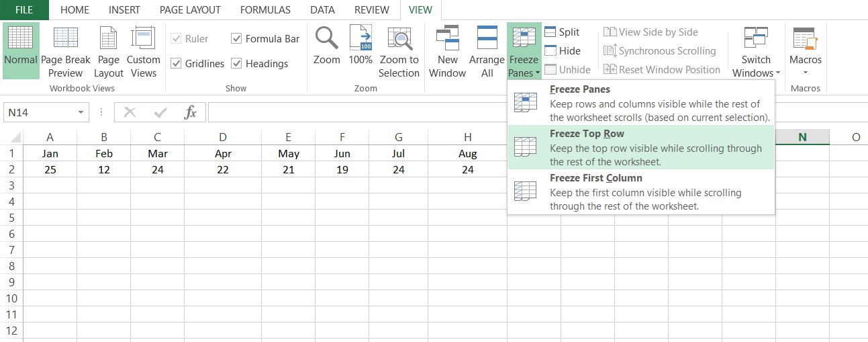868x342 pixels.
Task: Expand the Name Box dropdown arrow
Action: (x=81, y=113)
